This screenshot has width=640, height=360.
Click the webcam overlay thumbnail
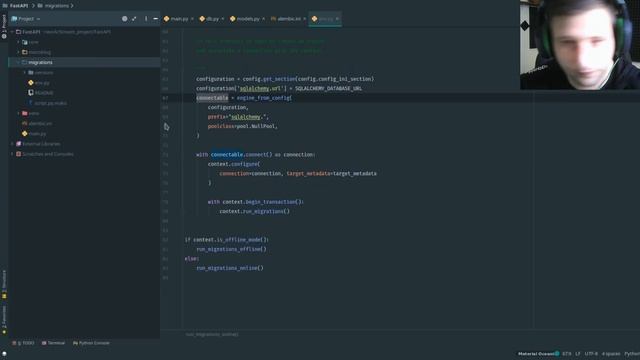580,44
